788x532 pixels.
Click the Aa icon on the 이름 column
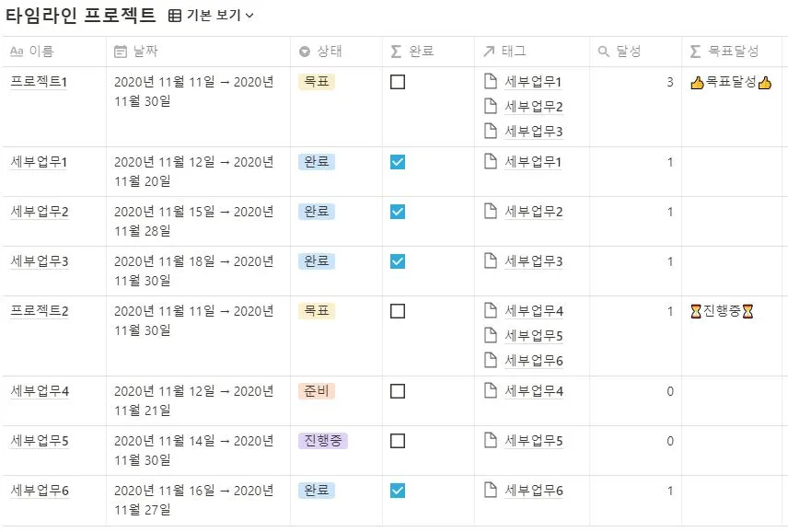(17, 52)
